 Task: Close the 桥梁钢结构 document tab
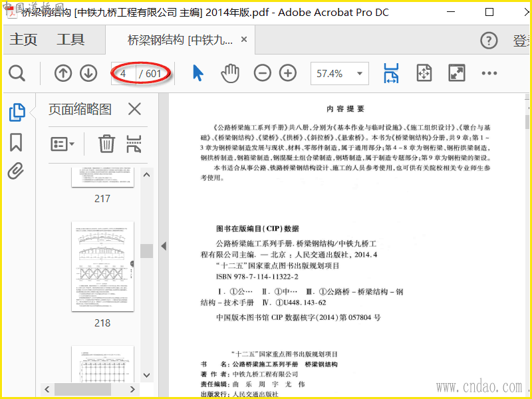(243, 39)
